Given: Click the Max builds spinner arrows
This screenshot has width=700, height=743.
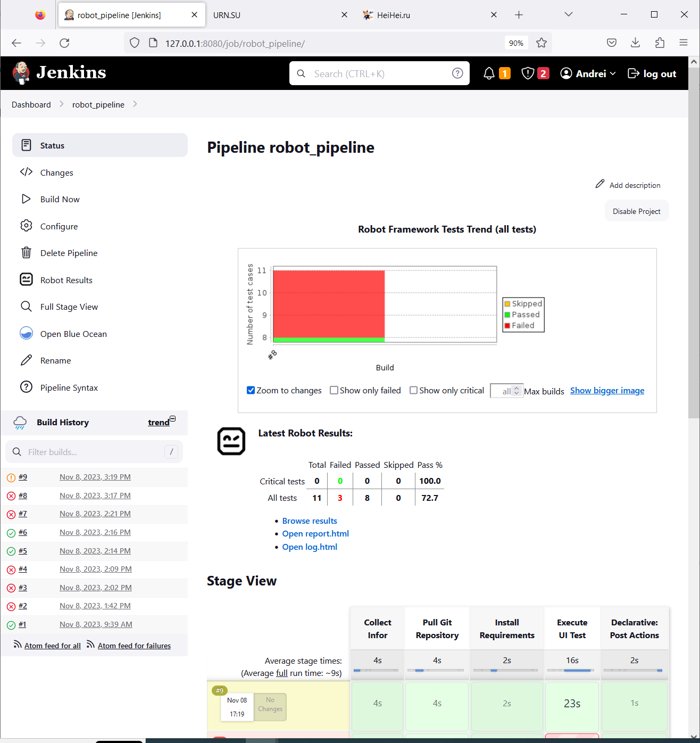Looking at the screenshot, I should click(516, 391).
